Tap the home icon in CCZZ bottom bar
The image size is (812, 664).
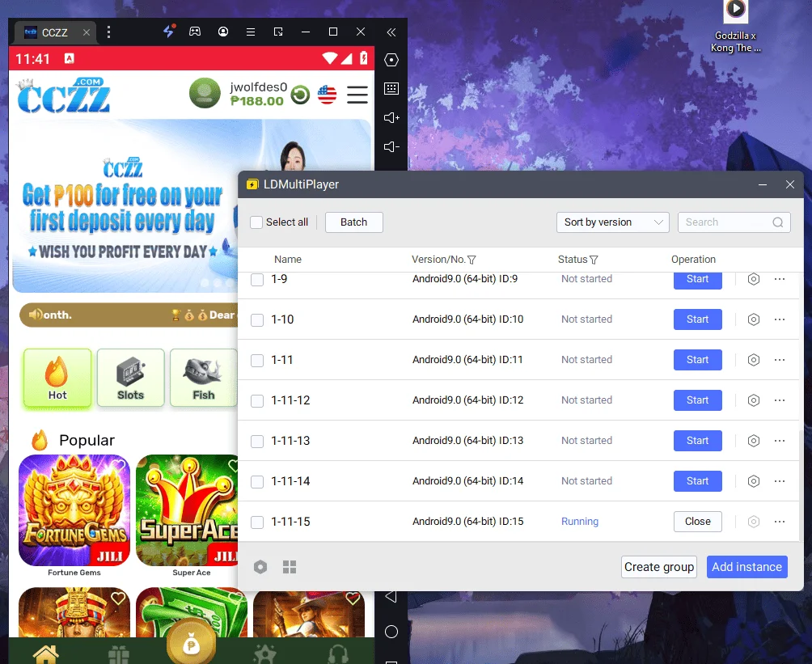tap(45, 653)
